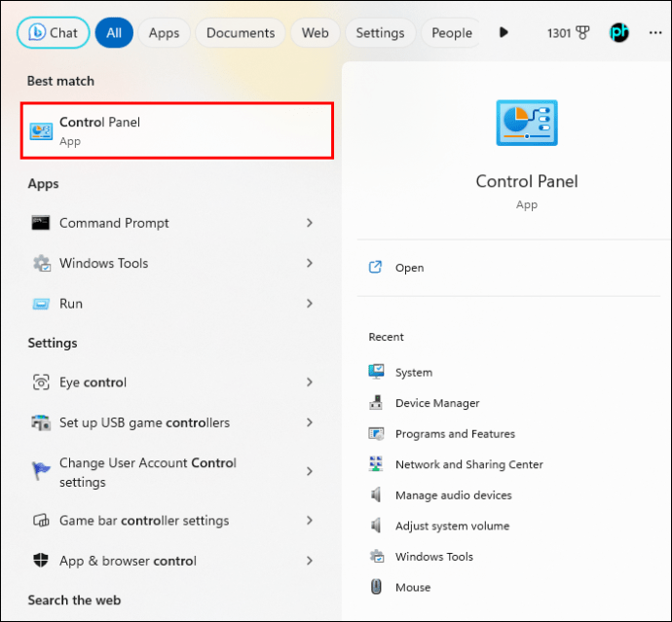Open Adjust system volume link
Image resolution: width=672 pixels, height=622 pixels.
coord(452,526)
